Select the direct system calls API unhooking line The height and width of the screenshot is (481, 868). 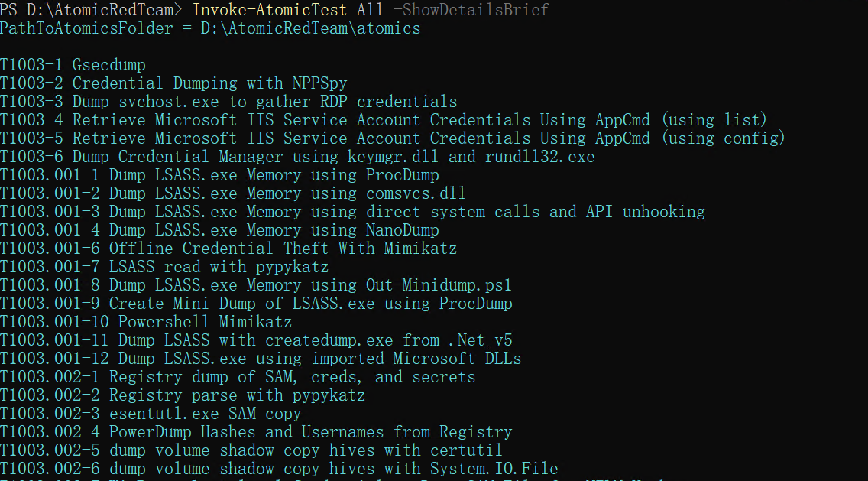tap(352, 212)
